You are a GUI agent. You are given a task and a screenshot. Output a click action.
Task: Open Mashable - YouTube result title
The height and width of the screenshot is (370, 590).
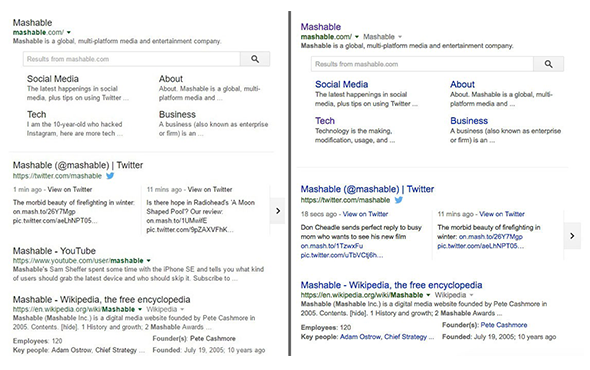coord(54,251)
